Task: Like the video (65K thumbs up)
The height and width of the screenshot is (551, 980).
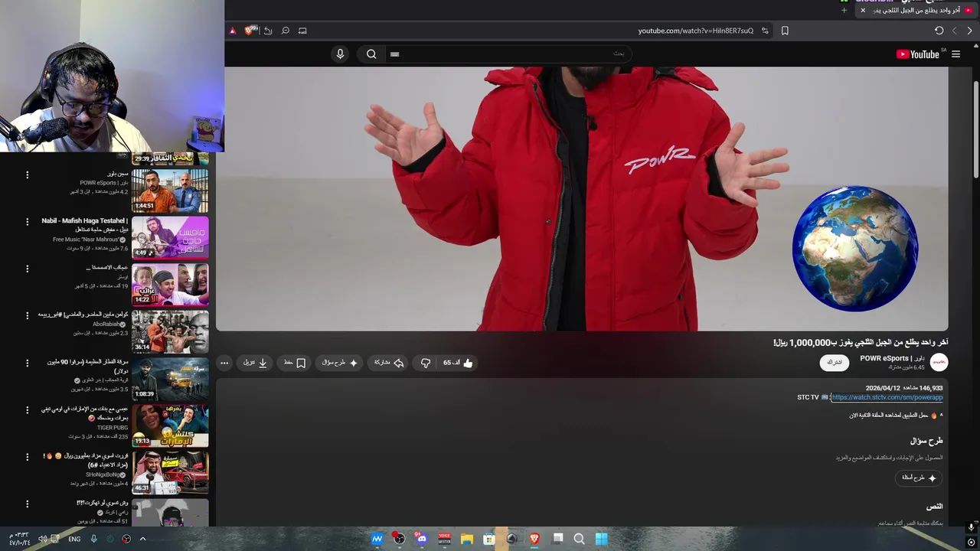Action: (x=459, y=363)
